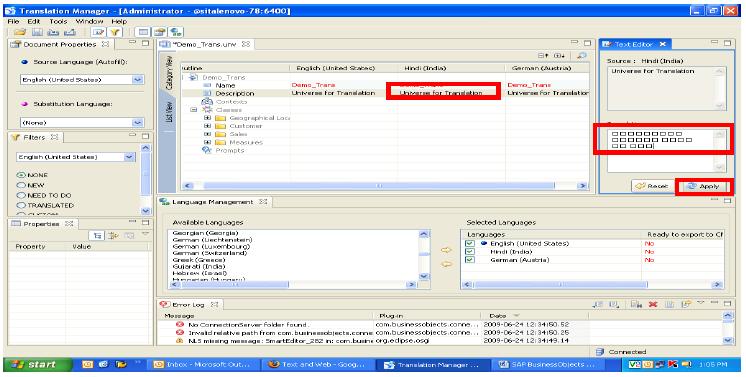Click the document properties toolbar icon
Screen dimensions: 746x377
click(x=159, y=32)
